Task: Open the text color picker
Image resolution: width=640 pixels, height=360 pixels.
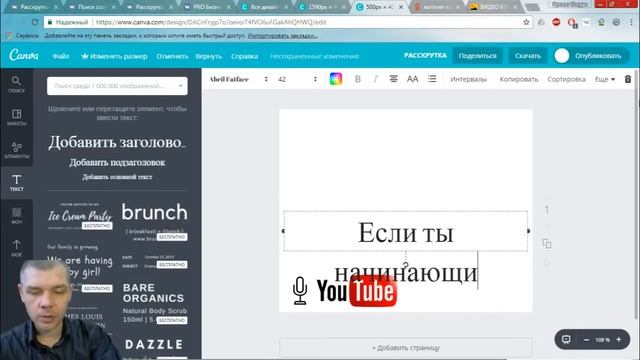Action: tap(336, 79)
